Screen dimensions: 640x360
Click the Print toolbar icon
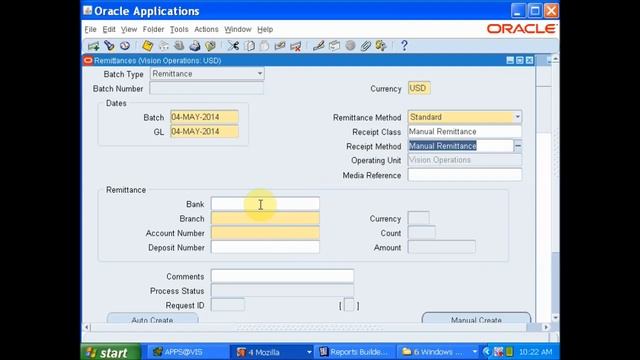click(x=195, y=46)
